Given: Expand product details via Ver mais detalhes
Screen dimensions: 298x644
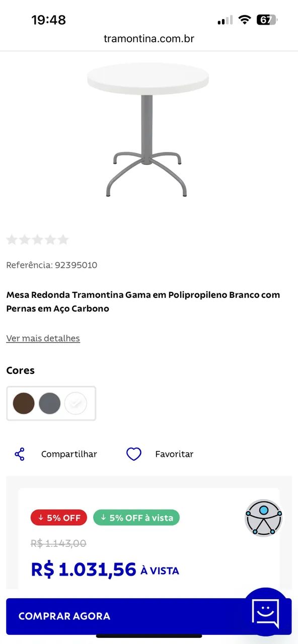Looking at the screenshot, I should coord(43,338).
